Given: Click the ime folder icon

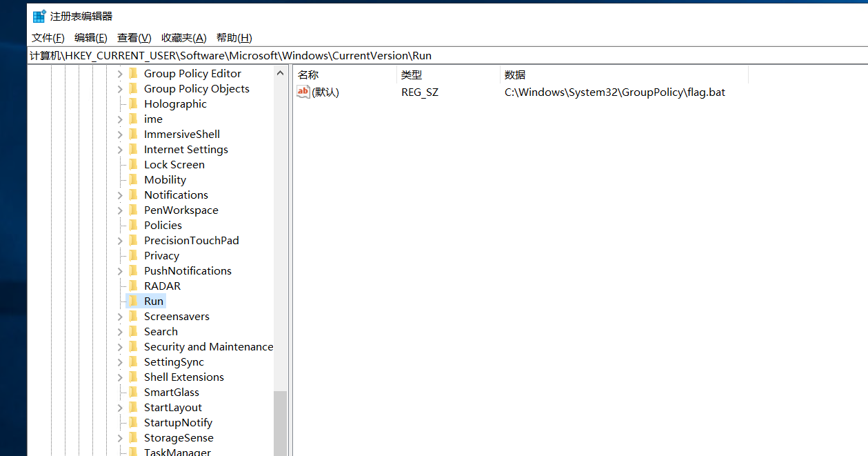Looking at the screenshot, I should point(133,119).
